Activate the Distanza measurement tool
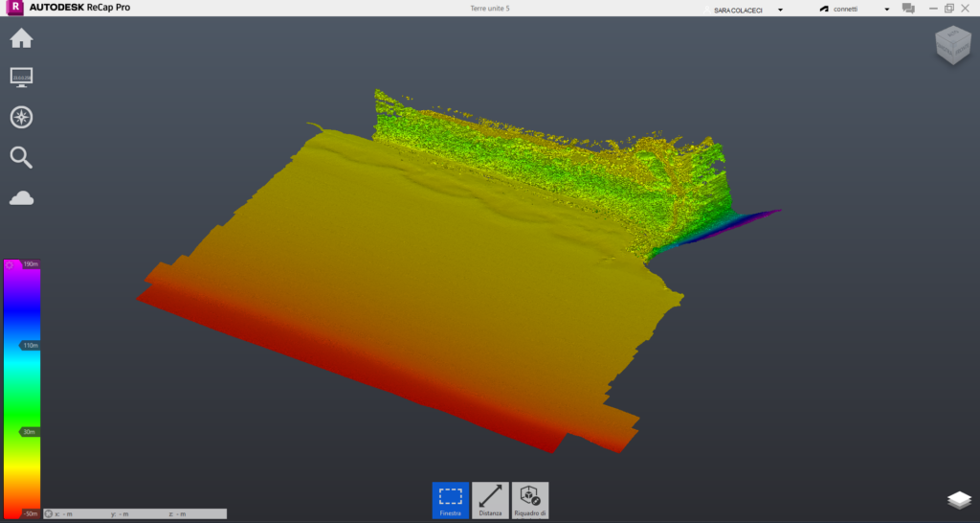 pos(490,500)
